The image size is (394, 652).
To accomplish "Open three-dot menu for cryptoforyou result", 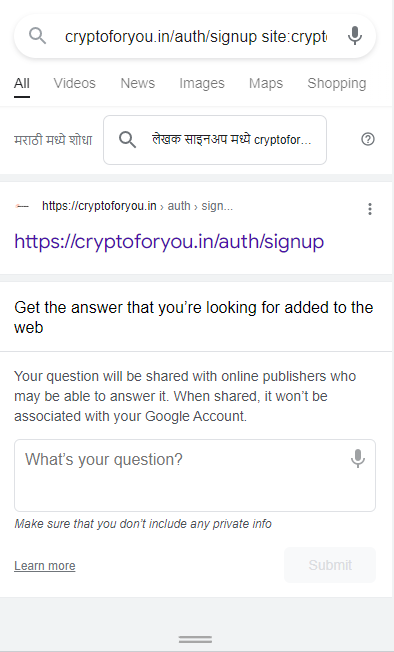I will [x=369, y=209].
